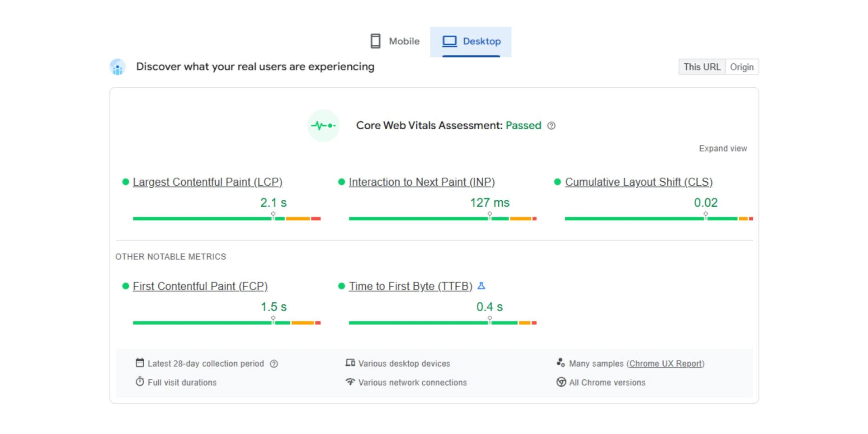Click the question mark beside collection period
Image resolution: width=868 pixels, height=434 pixels.
coord(274,363)
